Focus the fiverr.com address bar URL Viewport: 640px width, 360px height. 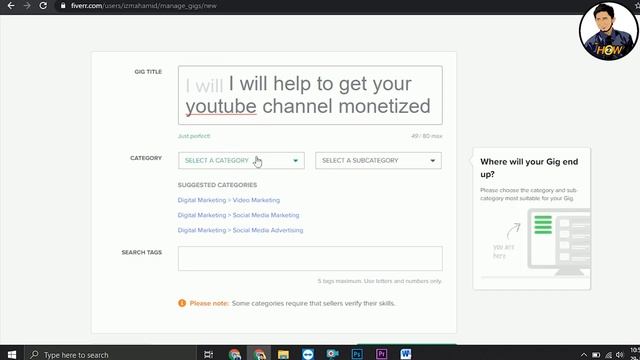[144, 6]
